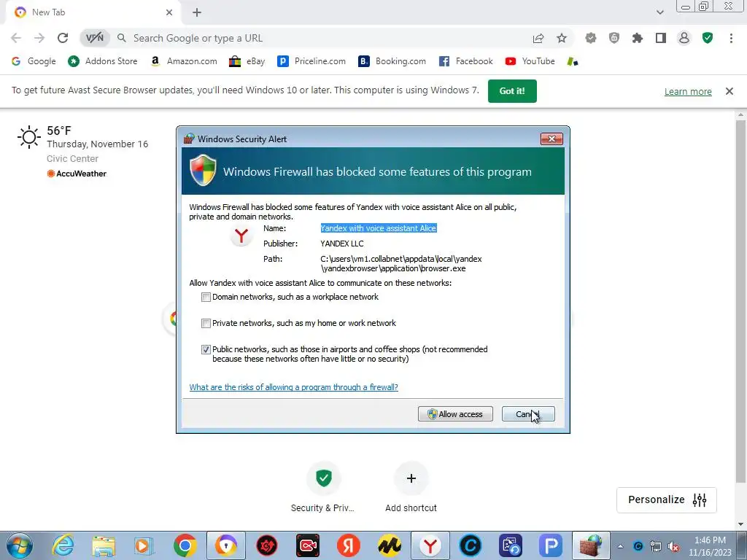This screenshot has height=560, width=747.
Task: Open the Addons Store bookmark
Action: click(102, 61)
